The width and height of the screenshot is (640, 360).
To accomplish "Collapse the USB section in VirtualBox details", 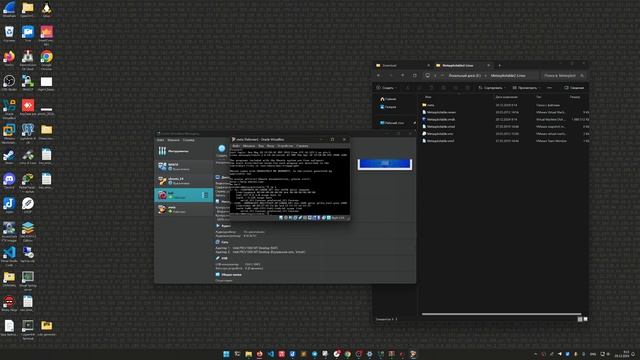I will pyautogui.click(x=222, y=258).
